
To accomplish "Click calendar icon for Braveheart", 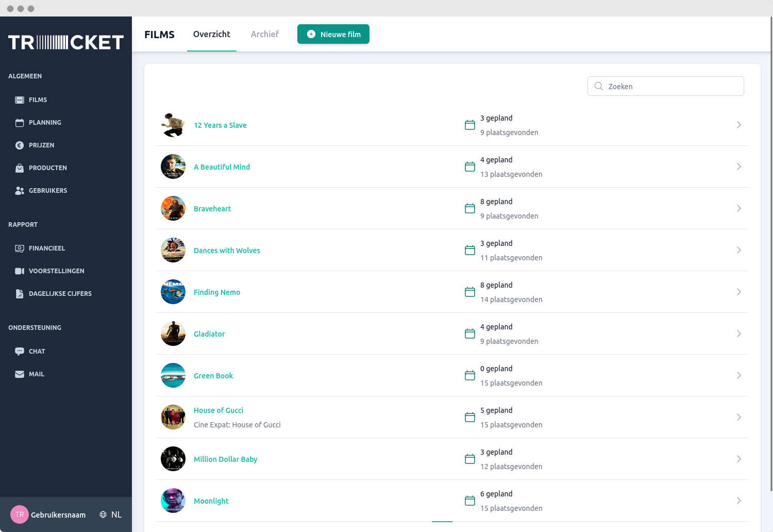I will click(x=470, y=208).
